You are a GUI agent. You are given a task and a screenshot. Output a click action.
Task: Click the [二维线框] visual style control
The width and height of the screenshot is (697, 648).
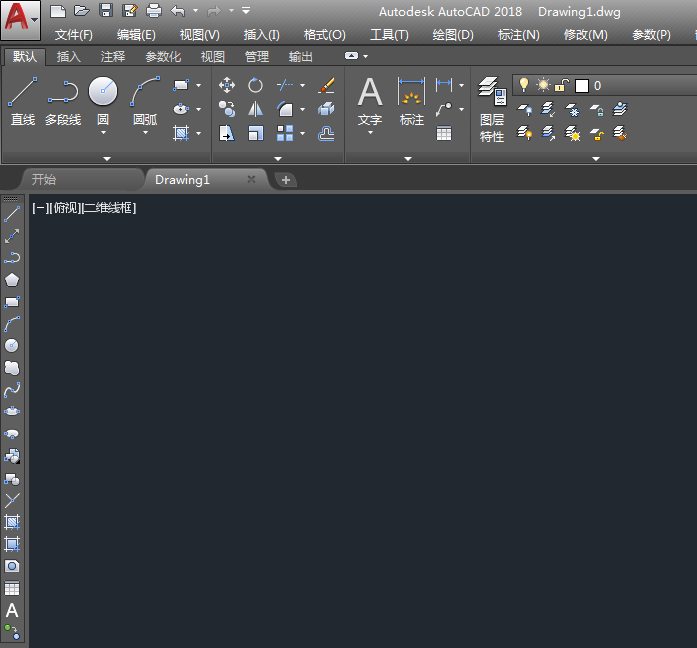109,208
